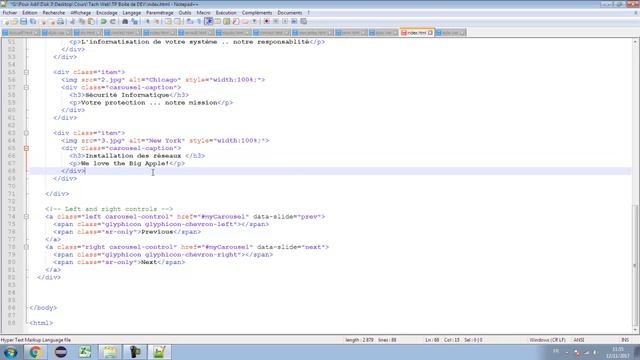Cut selection with the scissors icon
Image resolution: width=640 pixels, height=360 pixels.
(x=72, y=21)
